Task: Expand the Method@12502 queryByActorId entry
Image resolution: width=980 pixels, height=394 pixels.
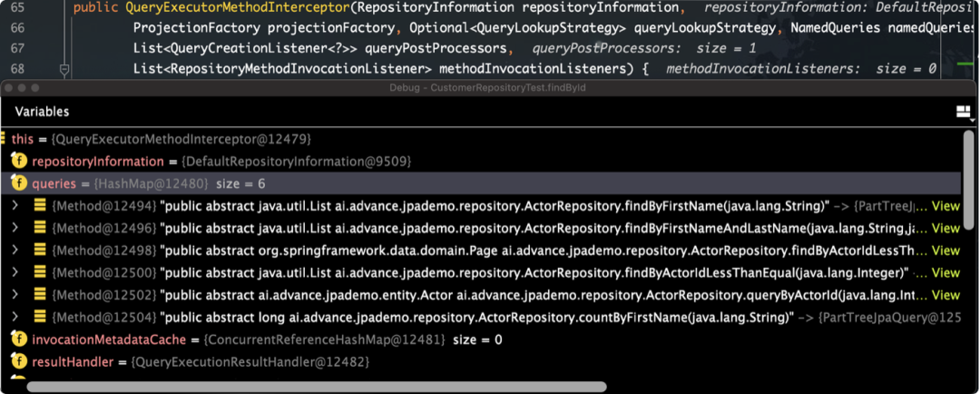Action: [15, 294]
